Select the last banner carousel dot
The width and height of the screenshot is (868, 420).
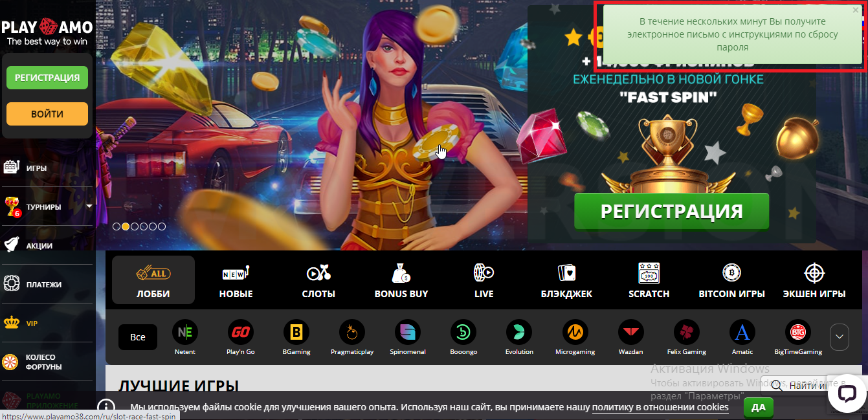click(162, 227)
